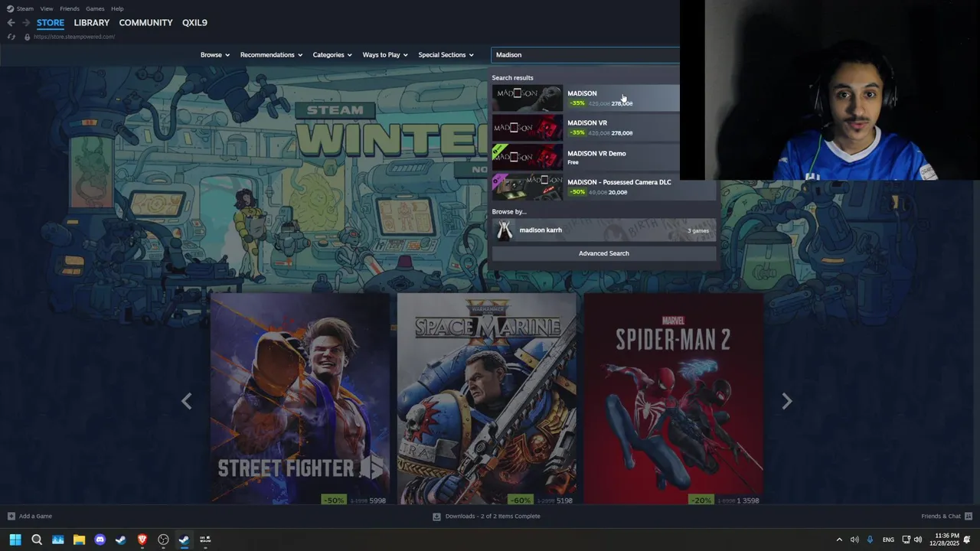The height and width of the screenshot is (551, 980).
Task: Open File Explorer from the taskbar
Action: click(79, 540)
